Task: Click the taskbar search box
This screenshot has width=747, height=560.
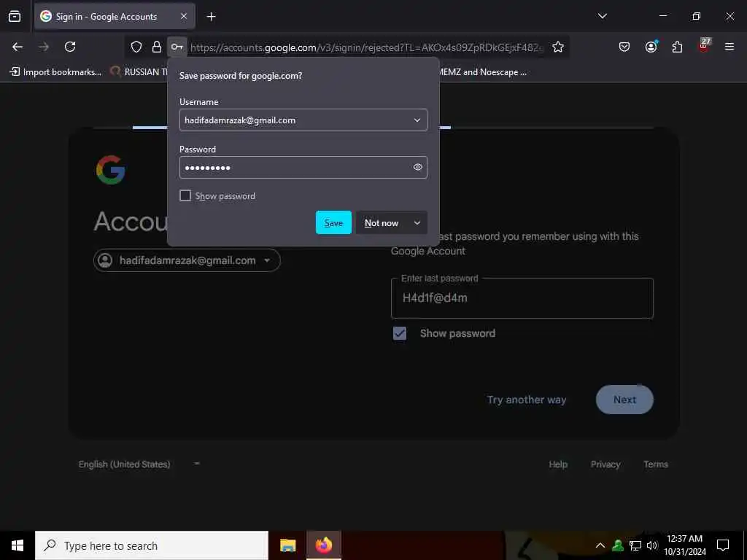Action: click(x=152, y=545)
